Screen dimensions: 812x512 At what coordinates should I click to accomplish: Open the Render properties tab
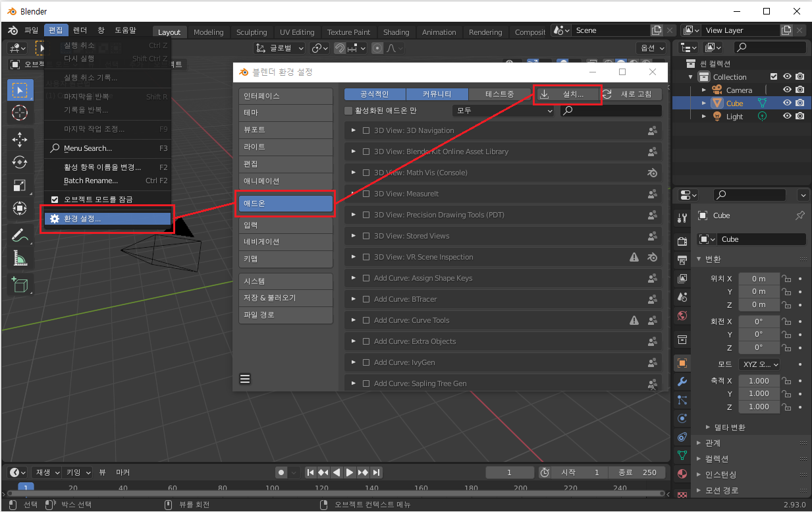coord(682,241)
